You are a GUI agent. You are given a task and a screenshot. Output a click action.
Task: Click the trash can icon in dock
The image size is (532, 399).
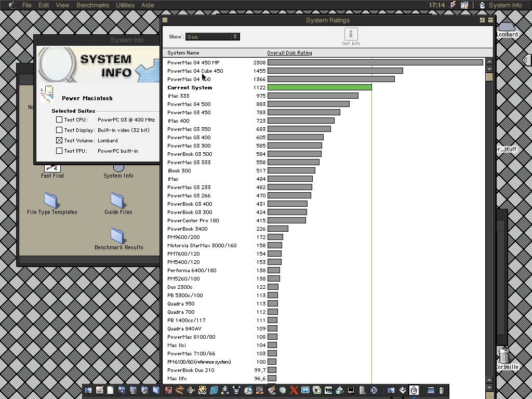(x=442, y=390)
